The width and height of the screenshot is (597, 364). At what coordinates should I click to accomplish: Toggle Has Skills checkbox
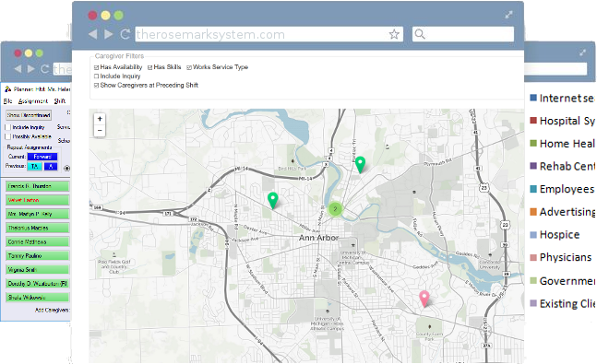click(x=150, y=67)
